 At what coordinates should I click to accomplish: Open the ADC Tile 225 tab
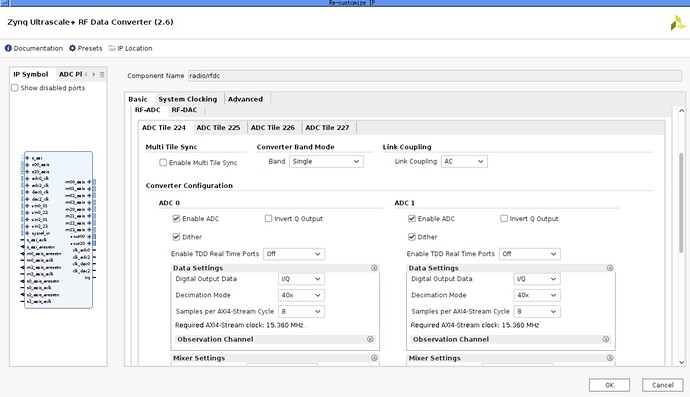[218, 128]
